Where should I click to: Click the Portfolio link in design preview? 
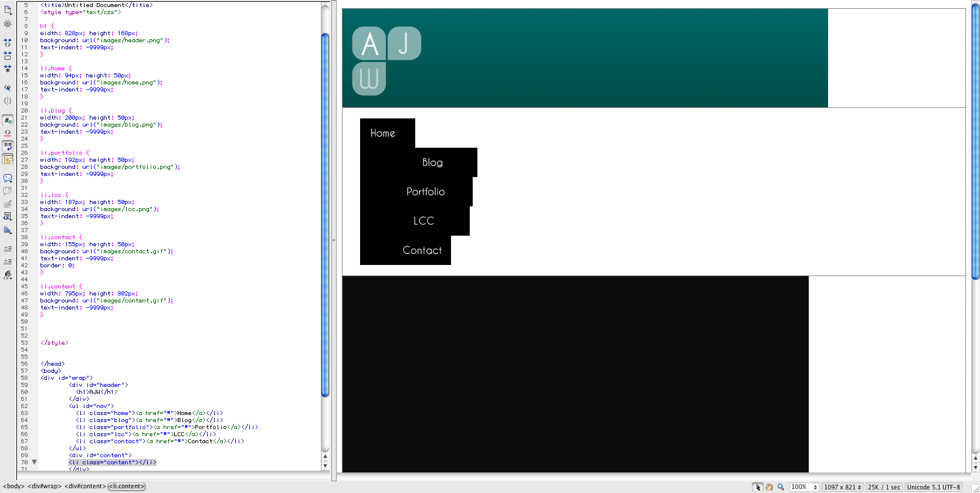(426, 192)
